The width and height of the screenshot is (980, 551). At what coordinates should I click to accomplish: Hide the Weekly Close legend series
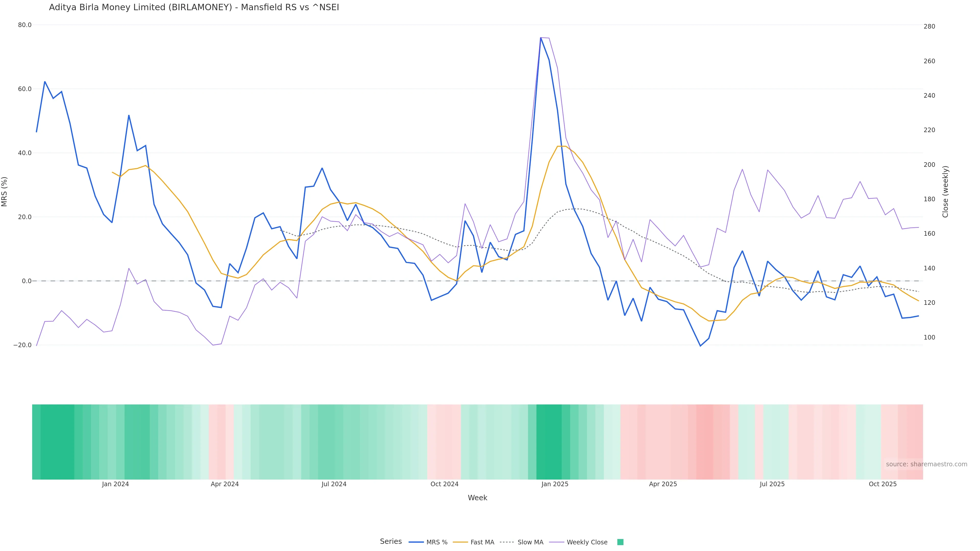tap(587, 542)
